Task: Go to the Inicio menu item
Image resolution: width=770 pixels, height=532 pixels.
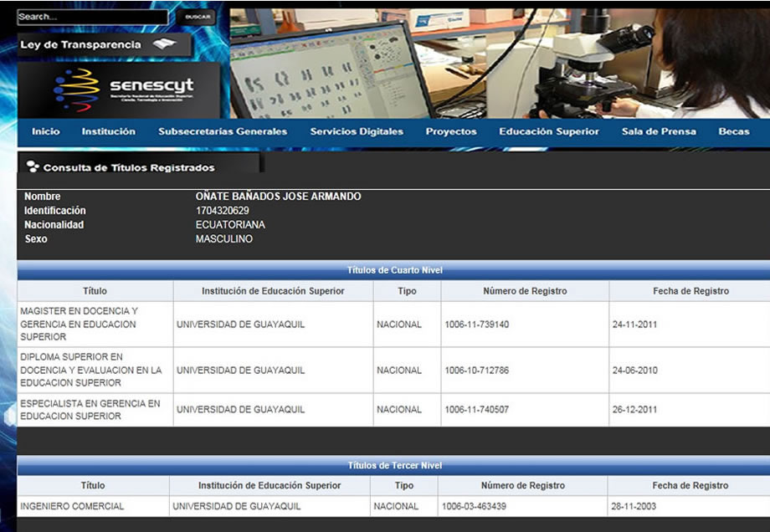Action: pos(46,131)
